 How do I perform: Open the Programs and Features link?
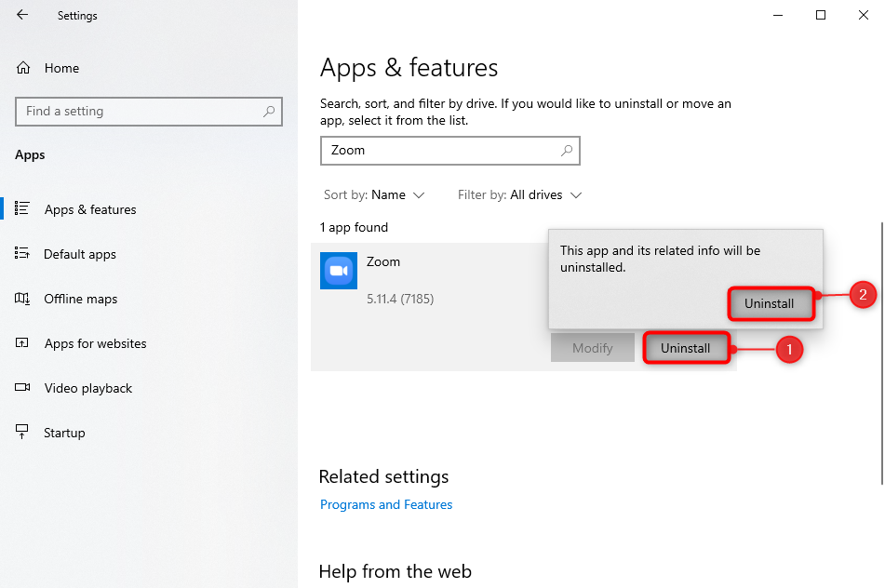pos(386,504)
